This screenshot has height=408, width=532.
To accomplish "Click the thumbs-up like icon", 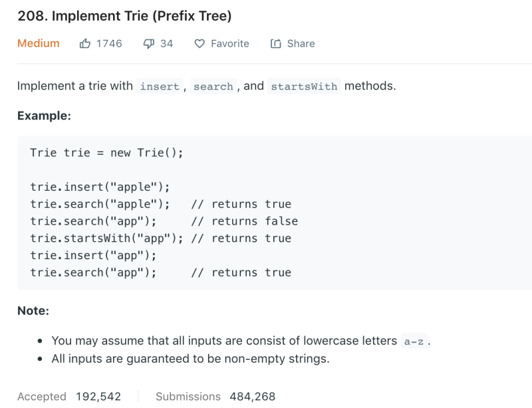I will pos(85,43).
